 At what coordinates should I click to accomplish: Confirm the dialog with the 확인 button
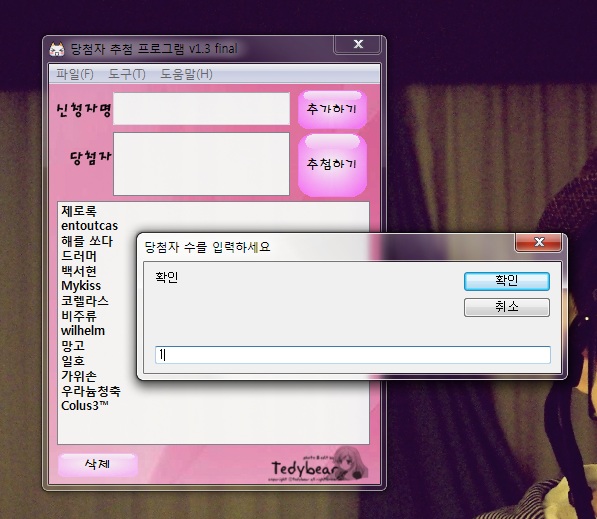pos(507,281)
